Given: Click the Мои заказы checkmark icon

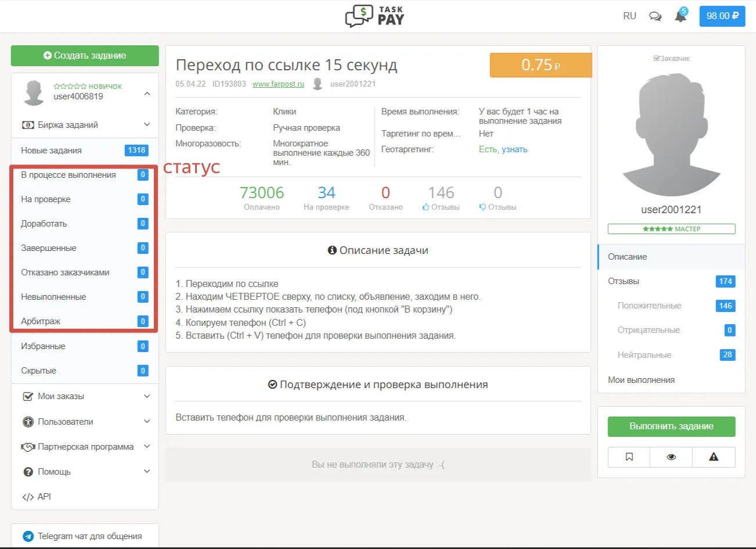Looking at the screenshot, I should click(28, 396).
